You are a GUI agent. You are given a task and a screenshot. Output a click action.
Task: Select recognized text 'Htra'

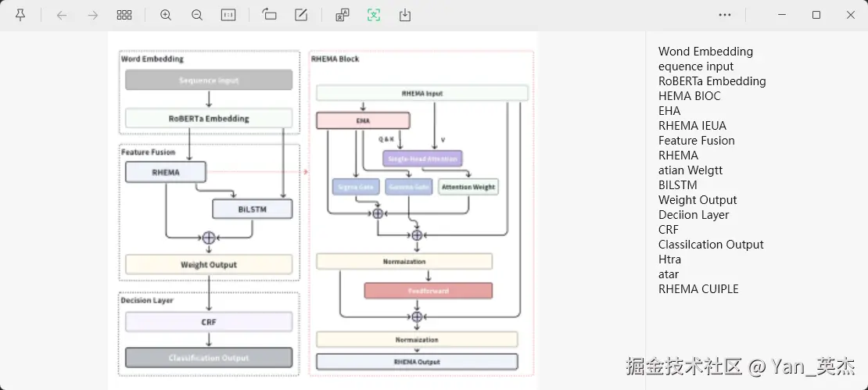669,259
